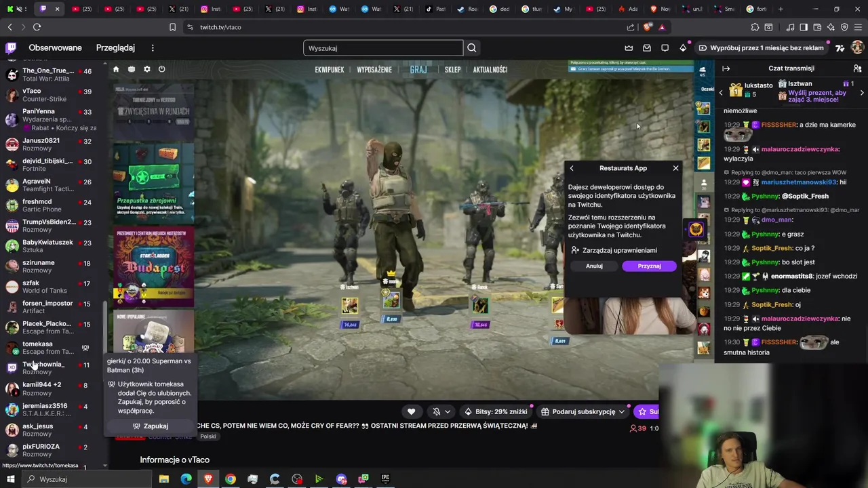The width and height of the screenshot is (868, 488).
Task: Open AgraveiN channel in sidebar
Action: [x=54, y=185]
